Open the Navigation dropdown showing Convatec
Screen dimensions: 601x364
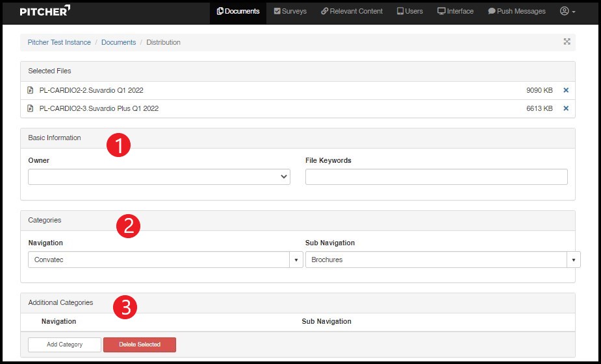pos(165,260)
